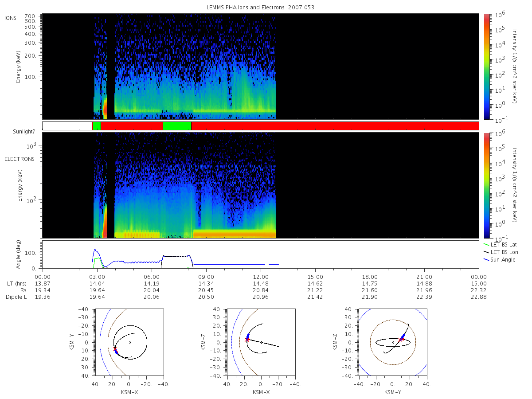Click the electrons color bar intensity label

516,185
